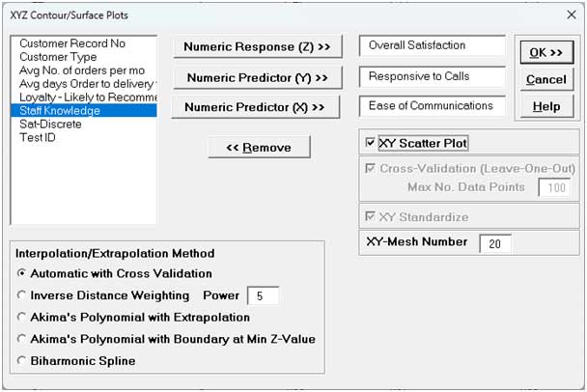This screenshot has height=392, width=587.
Task: Select Akima's Polynomial with Boundary at Min Z-Value
Action: (21, 339)
